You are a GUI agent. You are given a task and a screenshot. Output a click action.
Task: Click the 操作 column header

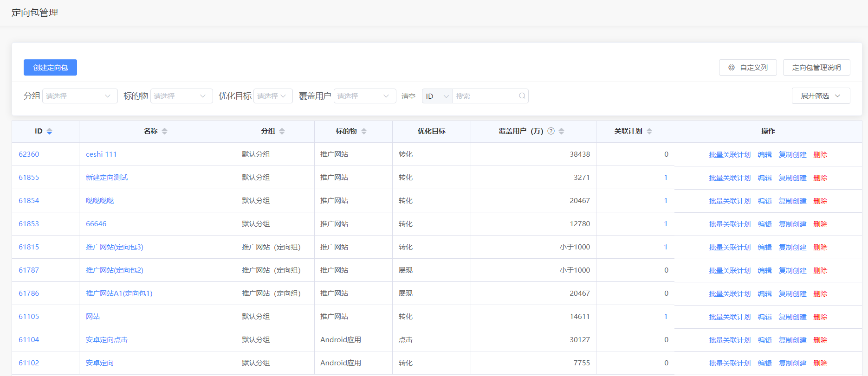768,131
